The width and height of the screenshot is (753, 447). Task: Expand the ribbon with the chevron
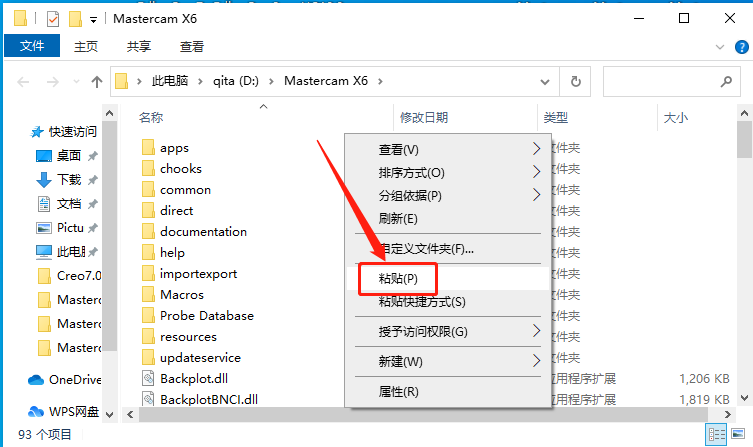(720, 47)
